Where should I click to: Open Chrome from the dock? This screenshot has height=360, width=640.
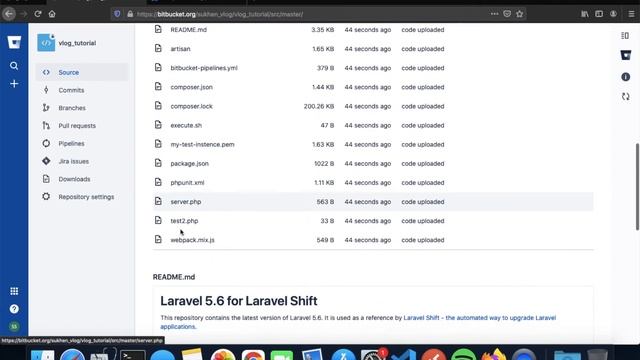[x=253, y=355]
